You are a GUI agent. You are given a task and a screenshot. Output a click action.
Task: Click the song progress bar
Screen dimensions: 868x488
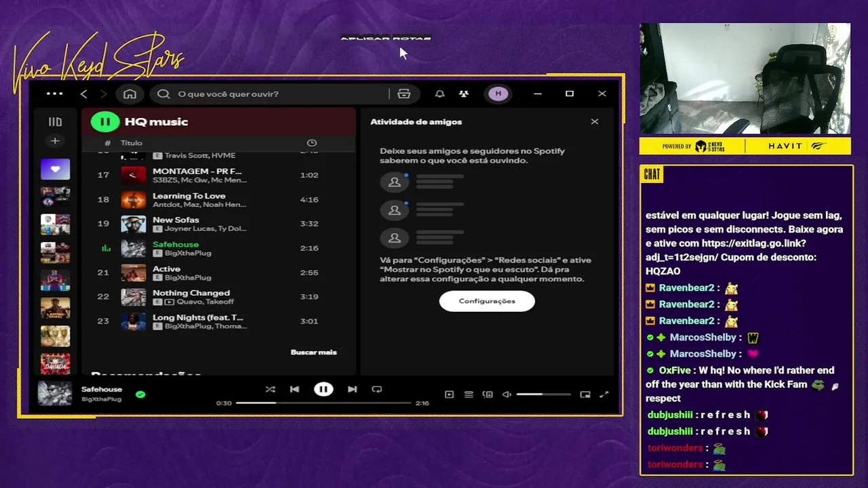tap(323, 403)
